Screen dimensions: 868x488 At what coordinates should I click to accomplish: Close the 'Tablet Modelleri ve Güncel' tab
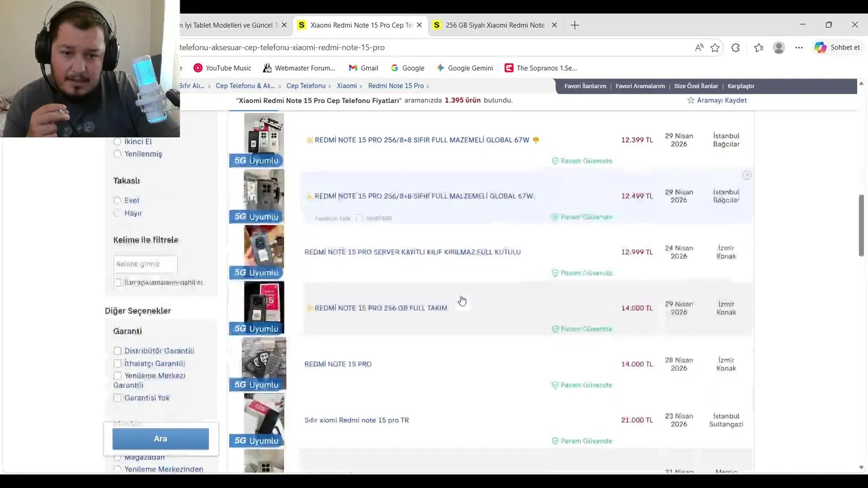(x=284, y=25)
